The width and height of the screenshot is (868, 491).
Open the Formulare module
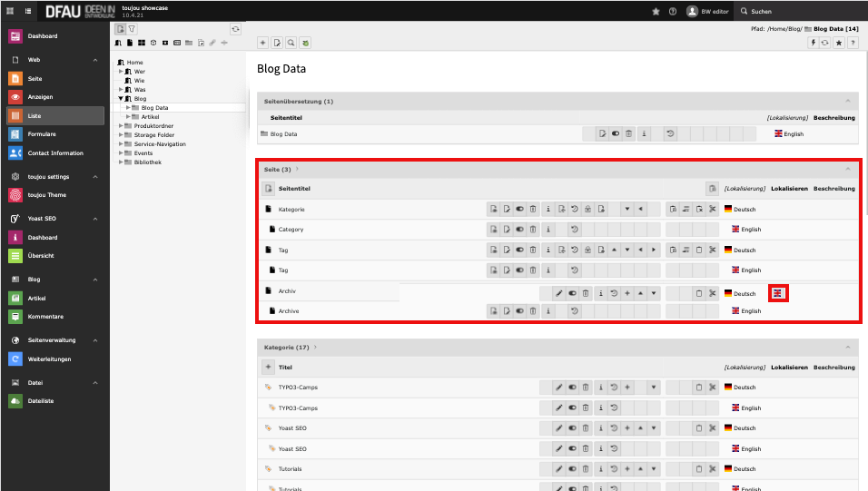42,134
